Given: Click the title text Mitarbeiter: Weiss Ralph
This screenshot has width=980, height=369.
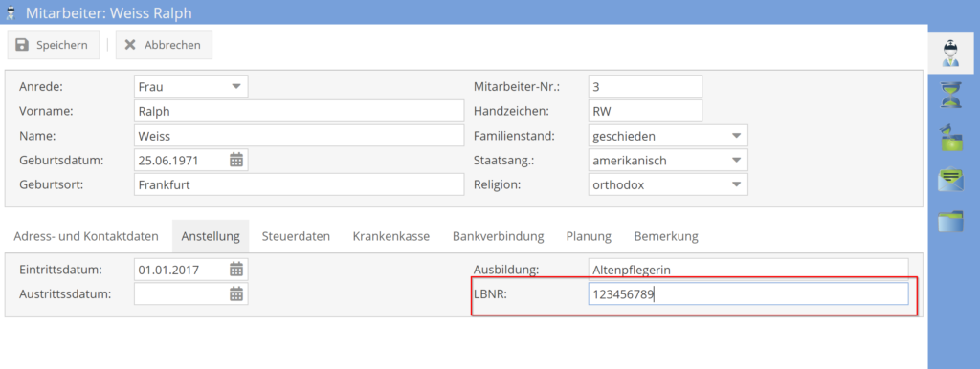Looking at the screenshot, I should coord(109,12).
